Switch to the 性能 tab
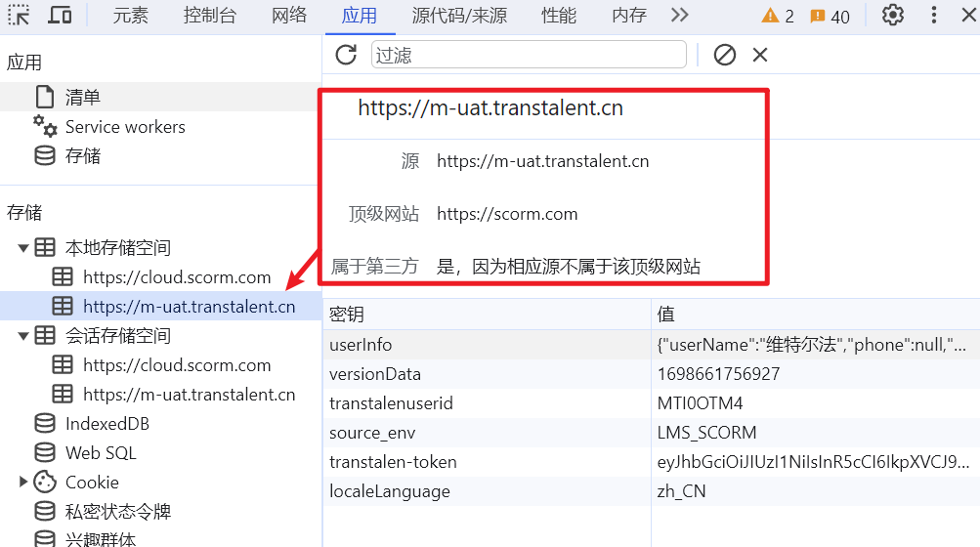 tap(558, 16)
